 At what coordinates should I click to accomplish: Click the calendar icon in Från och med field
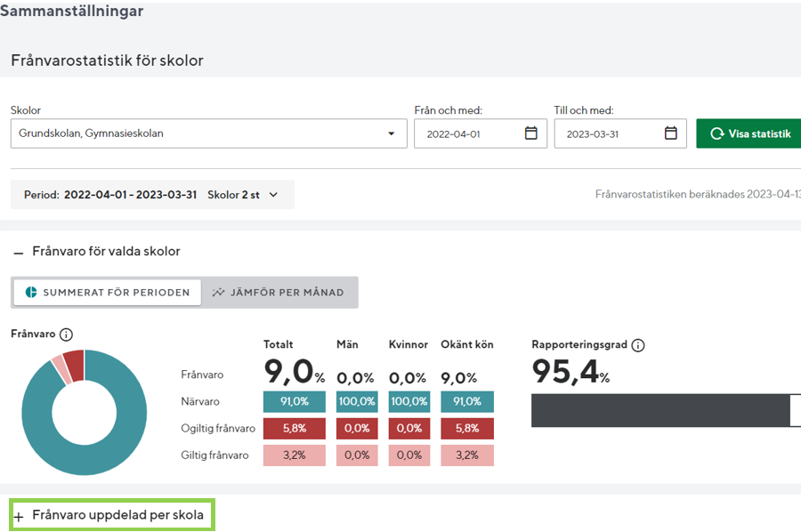530,133
